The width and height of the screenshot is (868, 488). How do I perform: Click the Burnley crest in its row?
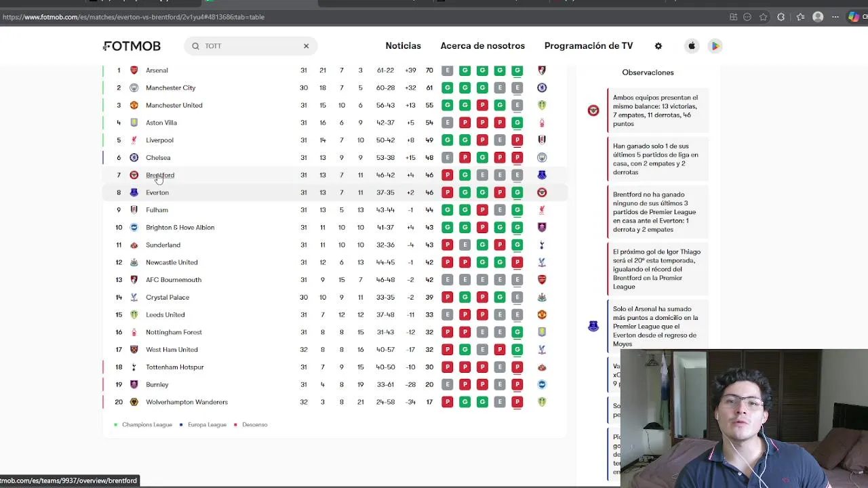134,384
